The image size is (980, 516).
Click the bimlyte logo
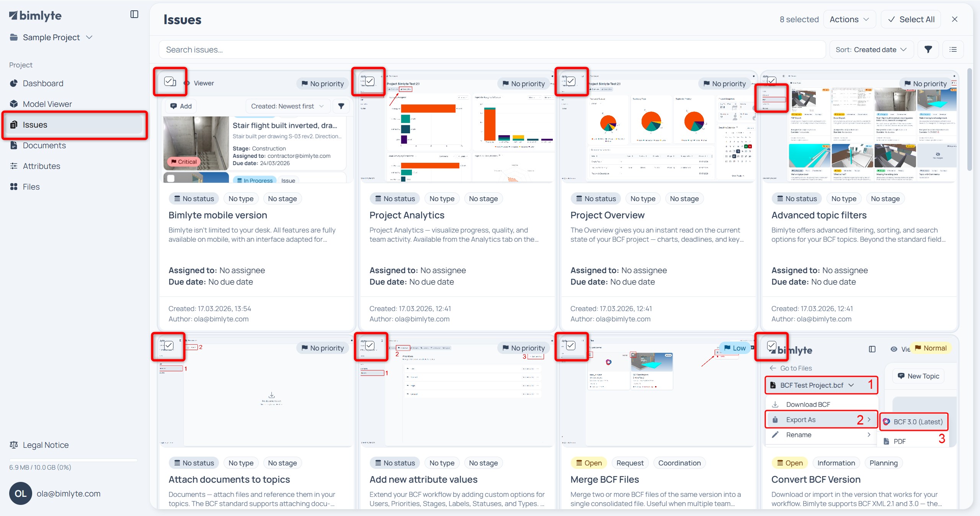[x=35, y=15]
